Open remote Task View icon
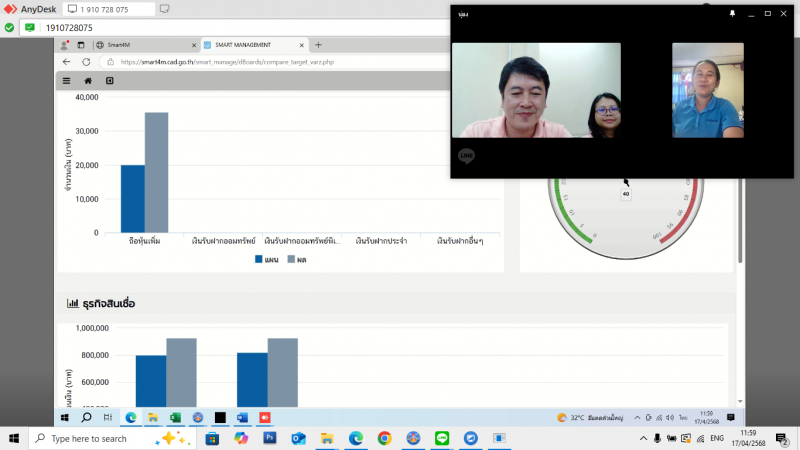This screenshot has width=800, height=450. 108,417
